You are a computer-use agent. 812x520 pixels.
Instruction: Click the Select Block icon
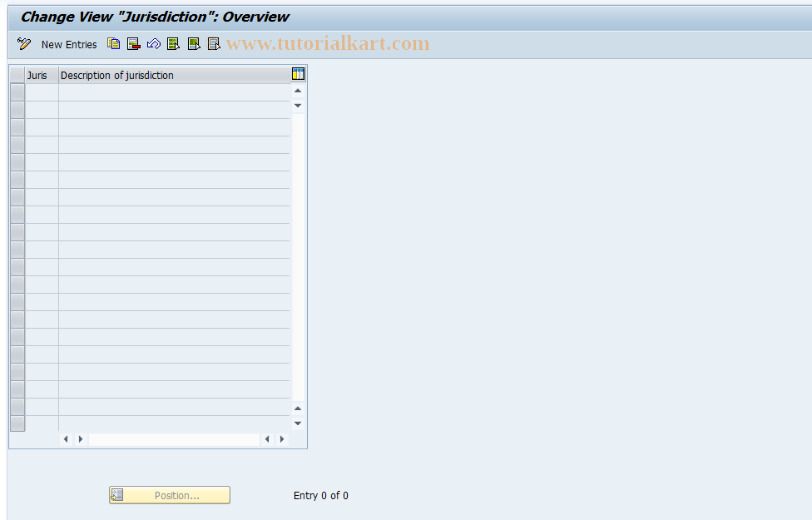pos(194,44)
